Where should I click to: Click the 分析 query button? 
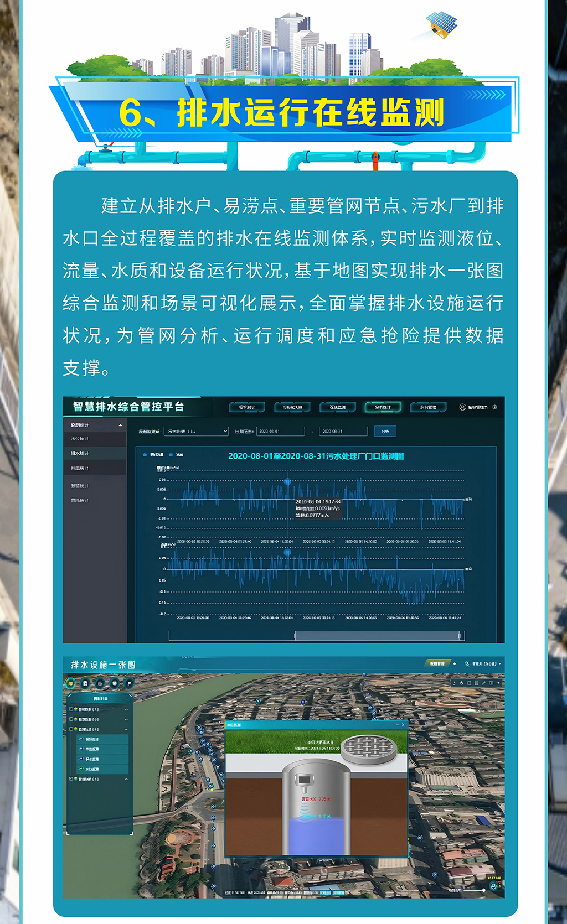(x=385, y=431)
